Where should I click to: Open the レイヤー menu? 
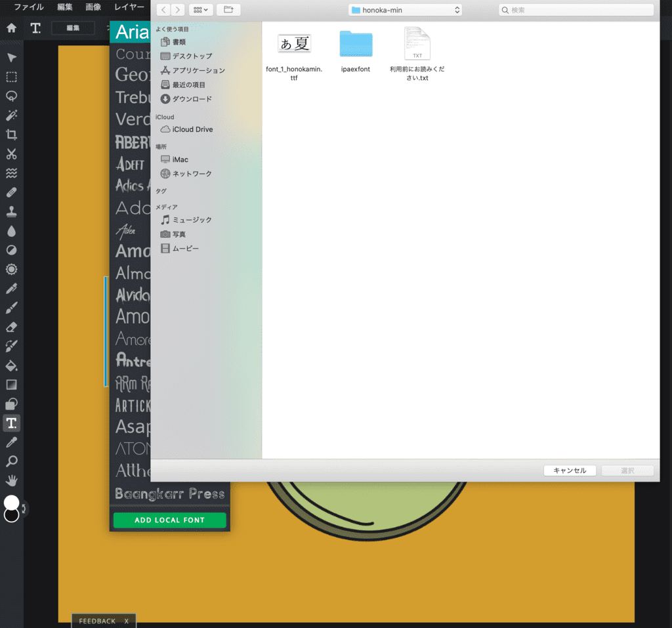[x=129, y=7]
